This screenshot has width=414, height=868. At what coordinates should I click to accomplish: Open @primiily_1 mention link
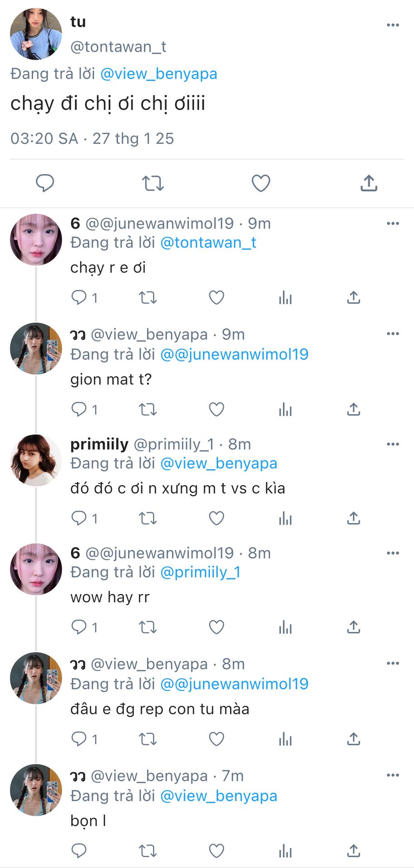point(200,572)
